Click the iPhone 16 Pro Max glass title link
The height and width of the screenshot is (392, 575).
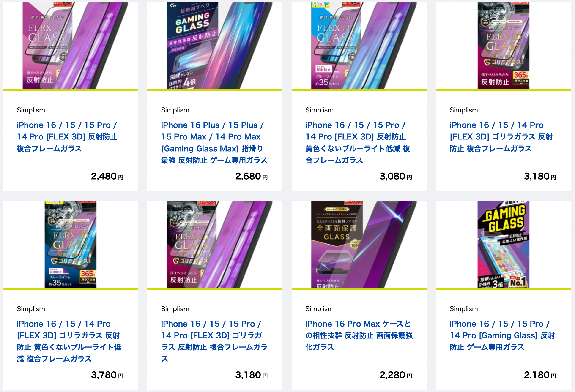359,335
